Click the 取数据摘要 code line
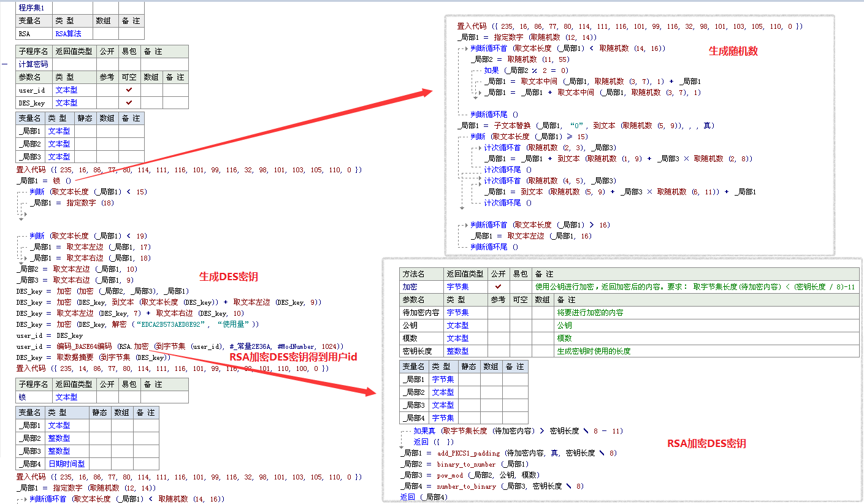The width and height of the screenshot is (864, 504). pyautogui.click(x=92, y=357)
